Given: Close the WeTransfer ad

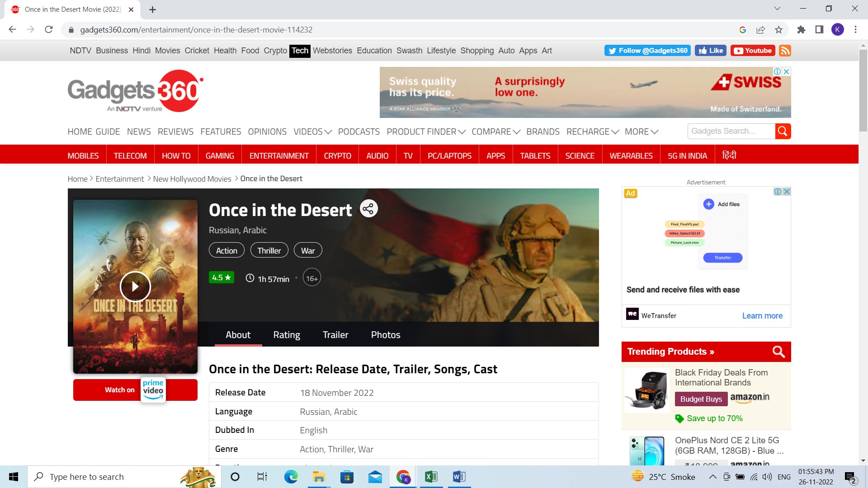Looking at the screenshot, I should click(787, 192).
